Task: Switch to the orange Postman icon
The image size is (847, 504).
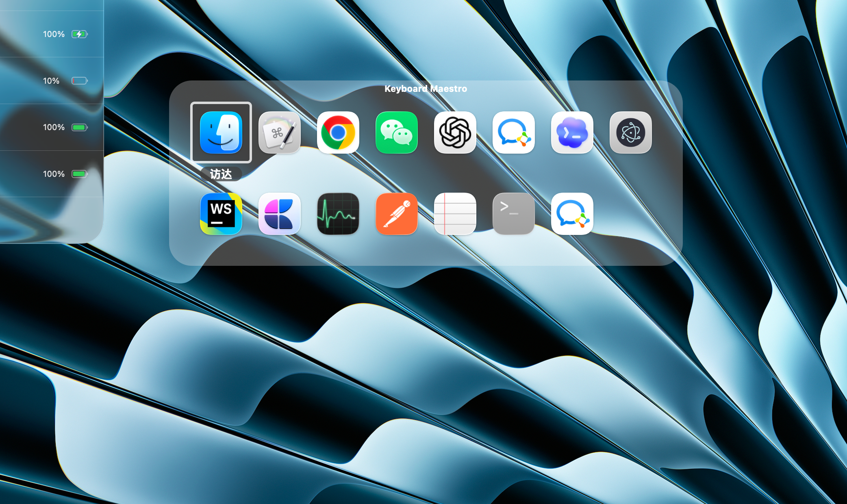Action: tap(397, 214)
